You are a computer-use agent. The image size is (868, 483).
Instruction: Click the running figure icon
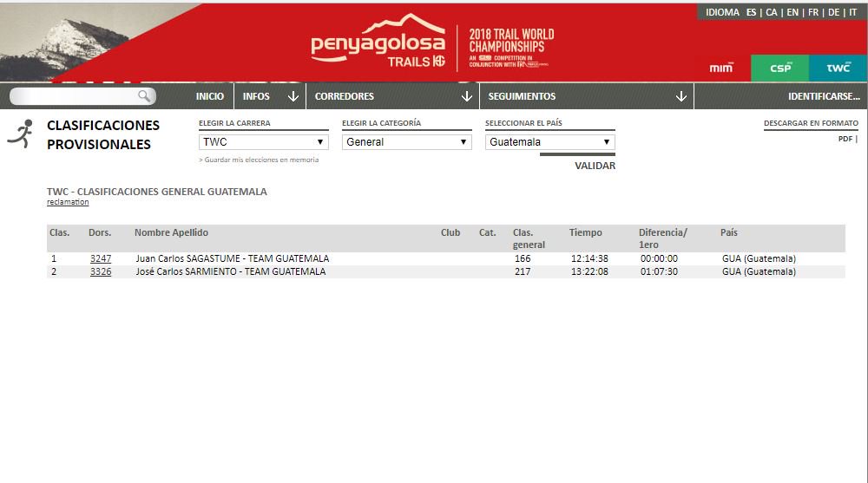tap(21, 134)
